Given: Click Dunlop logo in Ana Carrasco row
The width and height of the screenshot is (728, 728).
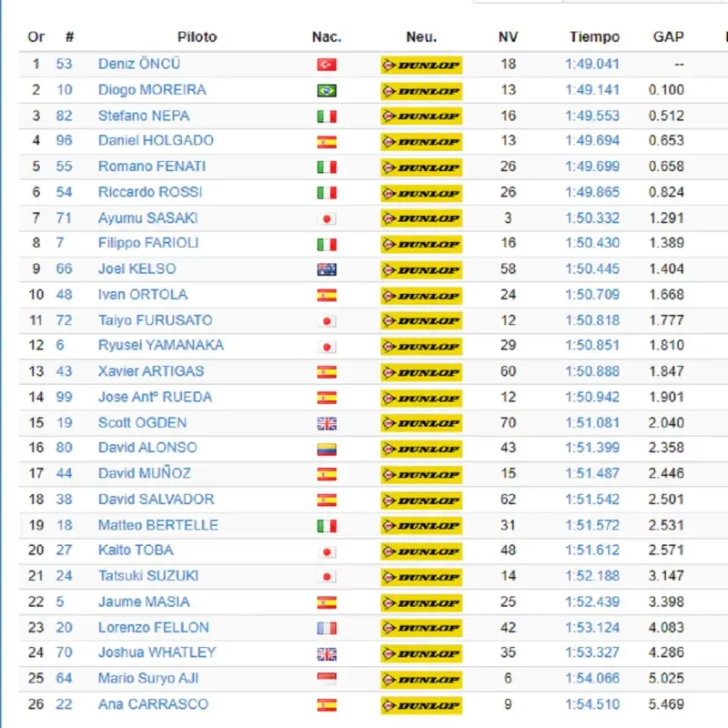Looking at the screenshot, I should (x=421, y=705).
